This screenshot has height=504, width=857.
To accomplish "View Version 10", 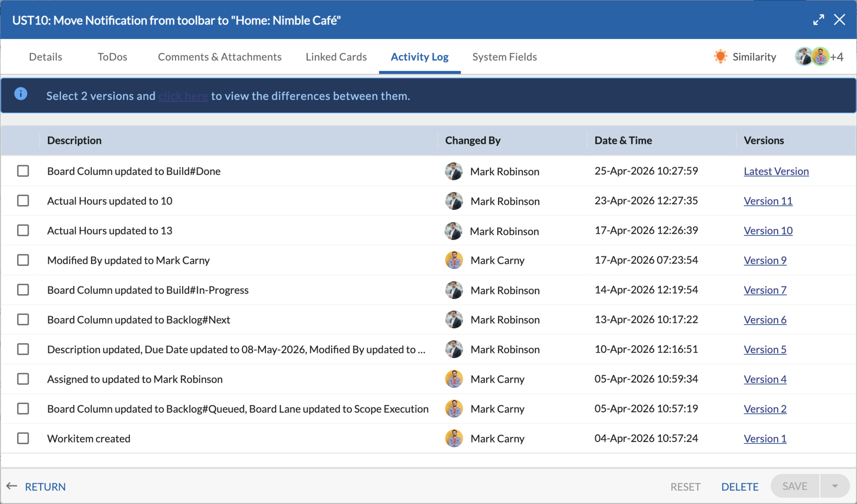I will 768,230.
